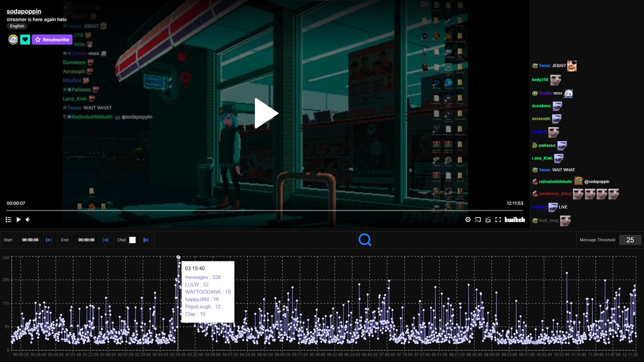Click chat username dunskees
This screenshot has height=362, width=644.
[541, 106]
